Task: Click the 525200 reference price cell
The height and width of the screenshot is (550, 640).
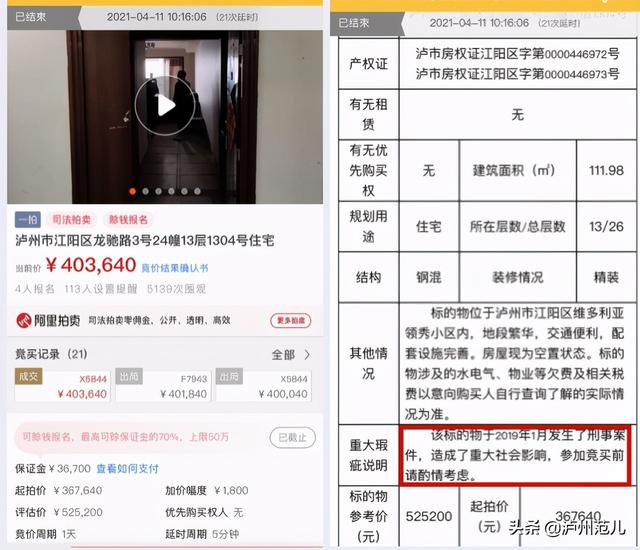Action: (x=429, y=517)
